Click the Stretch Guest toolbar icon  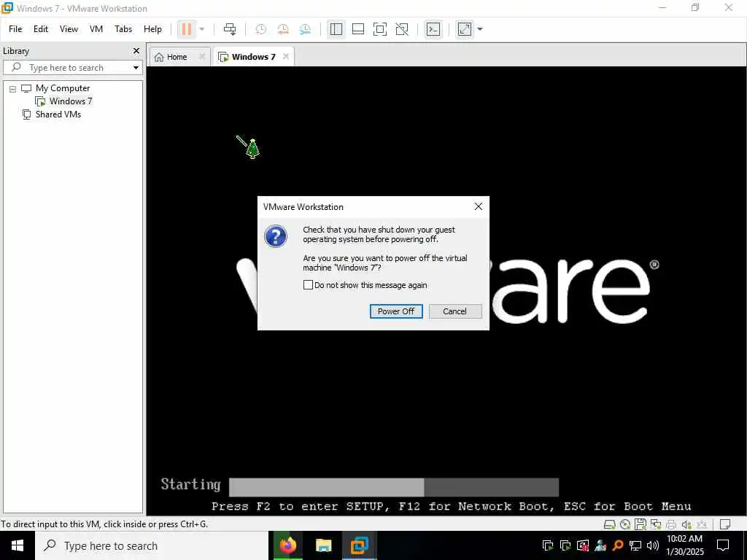coord(465,29)
